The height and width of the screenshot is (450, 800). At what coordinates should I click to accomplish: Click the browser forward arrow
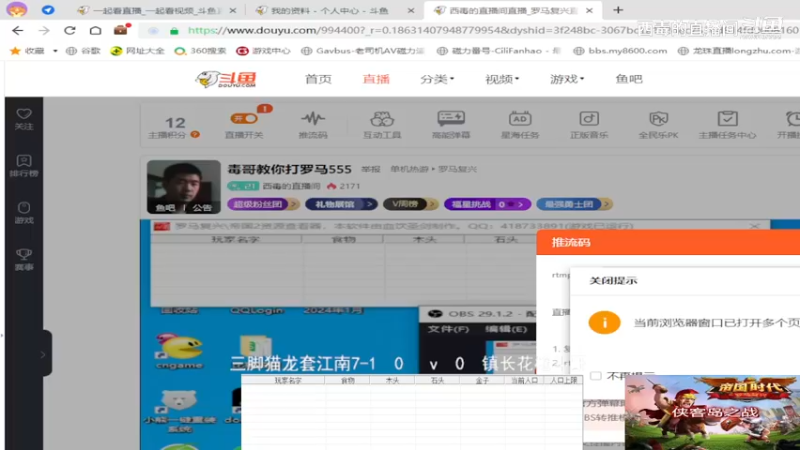[44, 31]
